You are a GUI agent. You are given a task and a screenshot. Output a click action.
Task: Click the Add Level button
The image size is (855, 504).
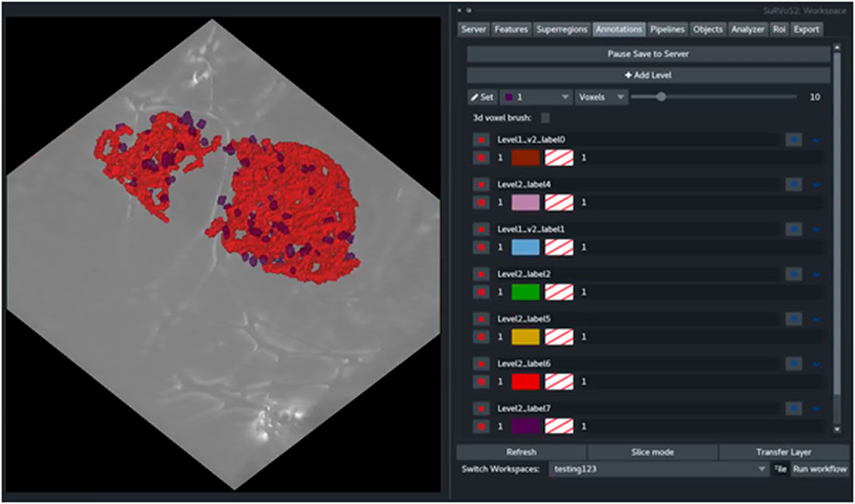click(648, 75)
